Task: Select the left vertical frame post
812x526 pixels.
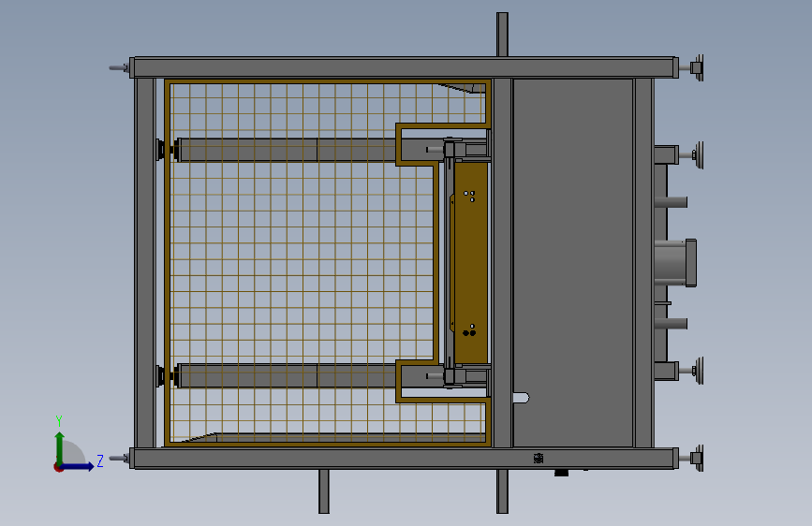Action: coord(144,263)
